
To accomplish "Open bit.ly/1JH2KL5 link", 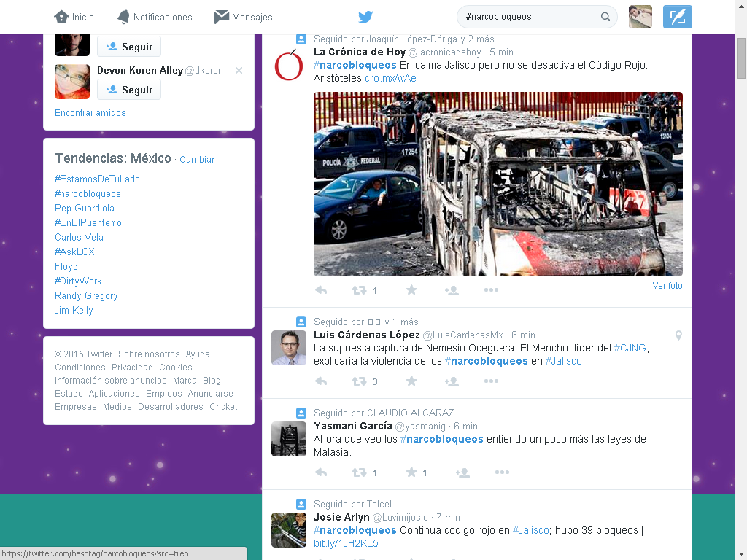I will pos(346,543).
